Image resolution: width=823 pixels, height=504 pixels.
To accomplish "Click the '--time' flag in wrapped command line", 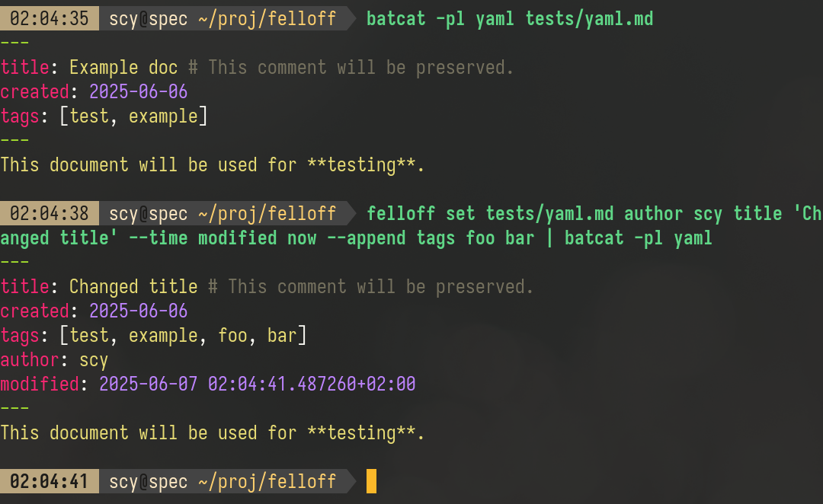I will point(158,238).
